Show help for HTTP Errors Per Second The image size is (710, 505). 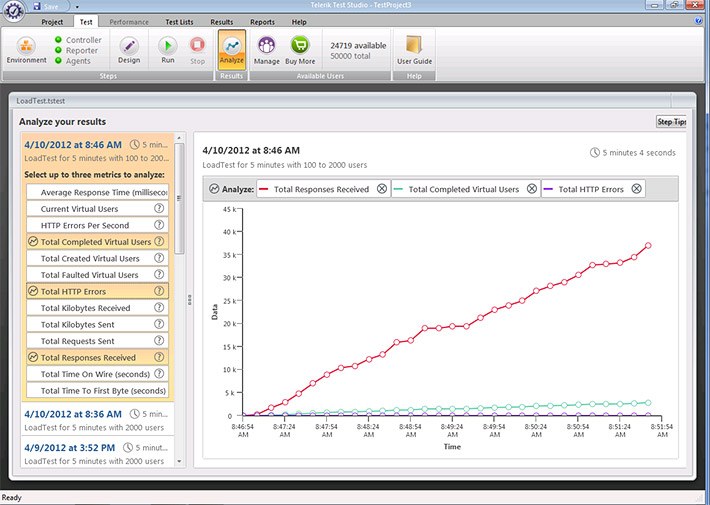coord(159,225)
